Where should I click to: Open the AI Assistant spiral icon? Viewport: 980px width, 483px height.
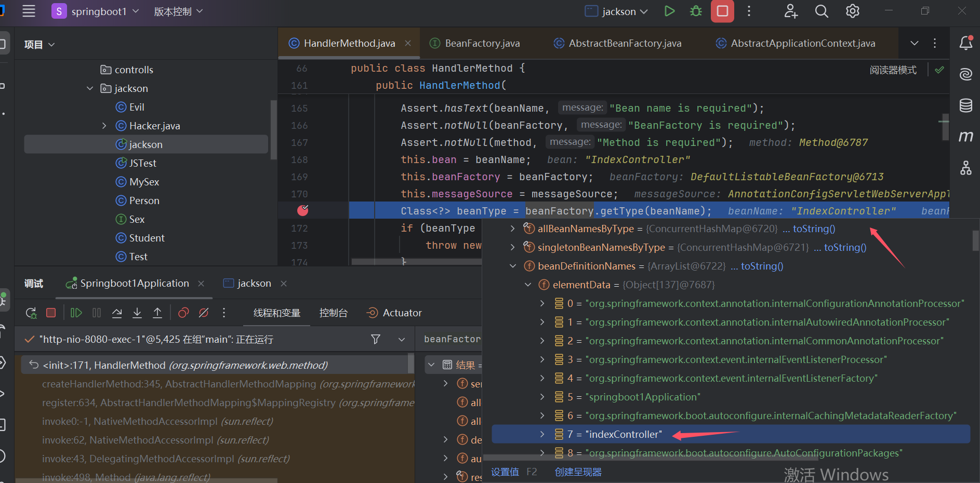click(x=966, y=74)
